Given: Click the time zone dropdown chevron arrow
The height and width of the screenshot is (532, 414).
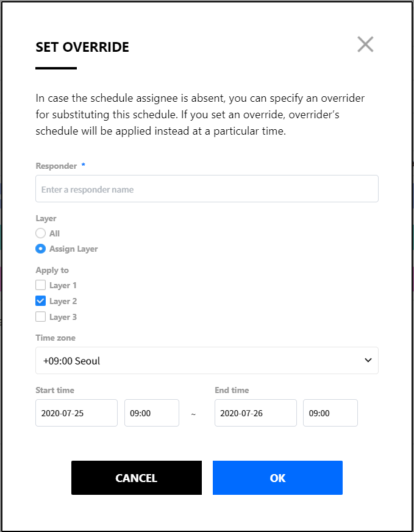Looking at the screenshot, I should [x=368, y=361].
